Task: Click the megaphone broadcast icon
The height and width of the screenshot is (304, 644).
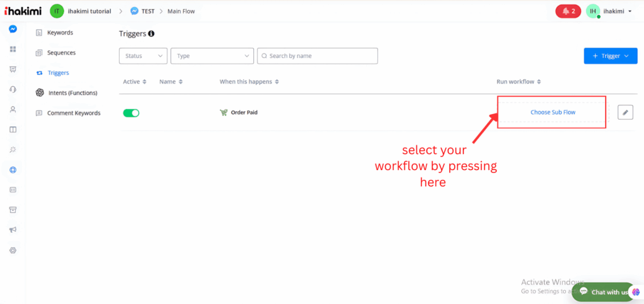Action: click(13, 230)
